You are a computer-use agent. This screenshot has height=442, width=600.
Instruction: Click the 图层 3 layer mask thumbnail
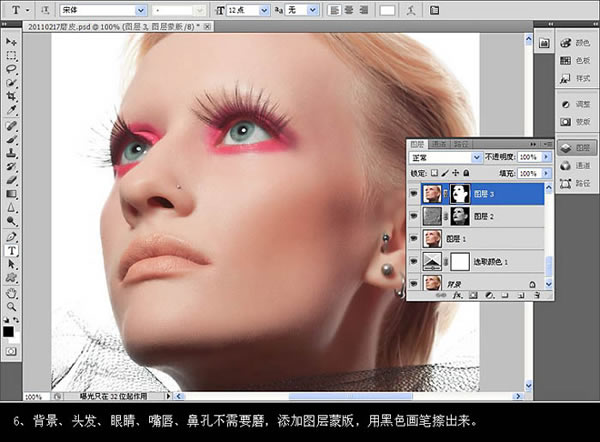coord(460,194)
